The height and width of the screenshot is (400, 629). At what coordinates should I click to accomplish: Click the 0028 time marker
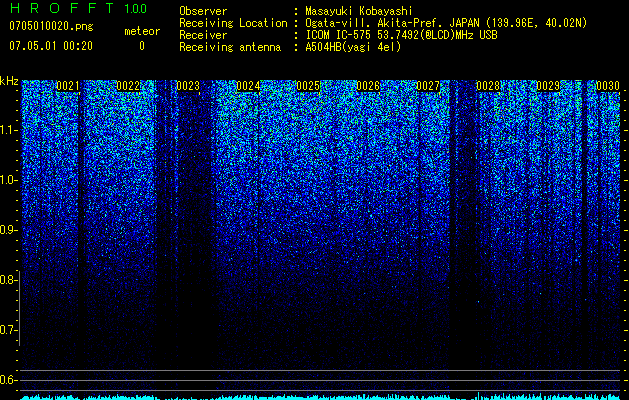pos(488,86)
